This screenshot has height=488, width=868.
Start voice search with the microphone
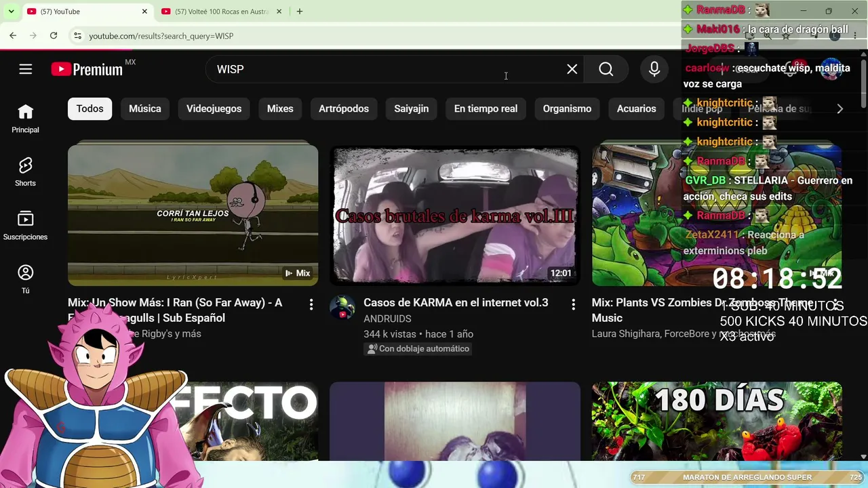[x=654, y=69]
